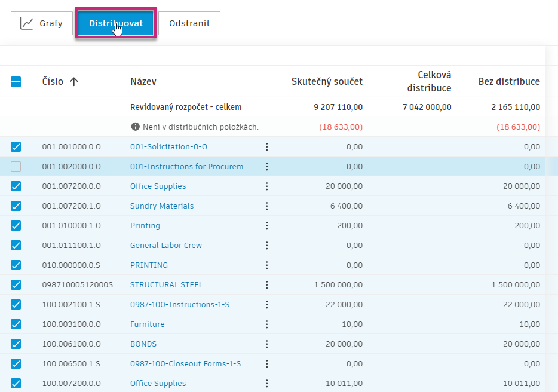The height and width of the screenshot is (392, 558).
Task: Open the STRUCTURAL STEEL link
Action: click(x=166, y=285)
